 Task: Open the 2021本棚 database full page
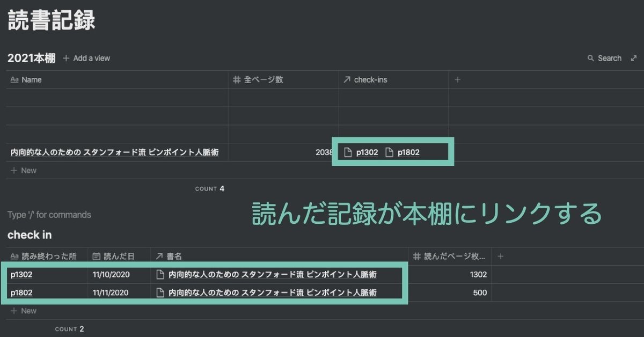click(x=634, y=58)
